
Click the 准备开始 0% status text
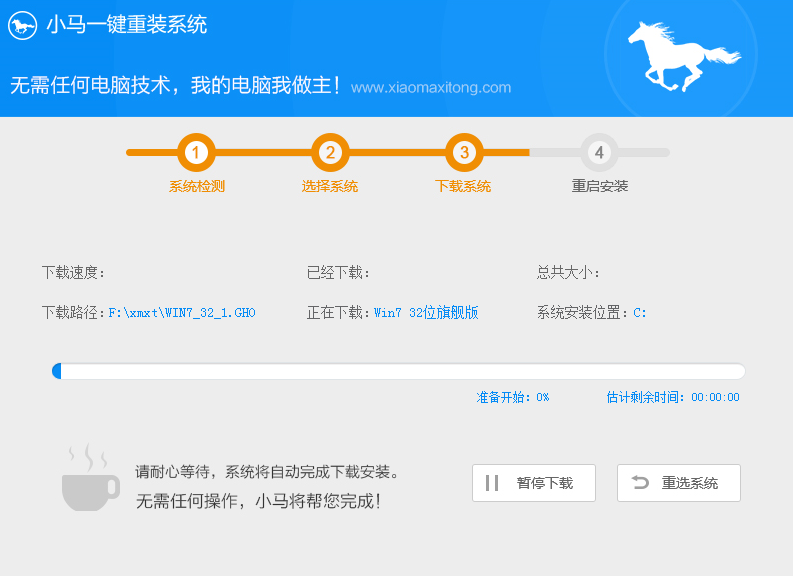coord(513,397)
